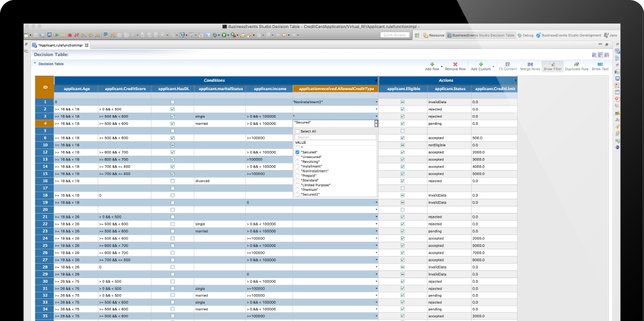Switch to BusinessEvents Studio Development perspective
This screenshot has width=644, height=321.
pyautogui.click(x=568, y=35)
